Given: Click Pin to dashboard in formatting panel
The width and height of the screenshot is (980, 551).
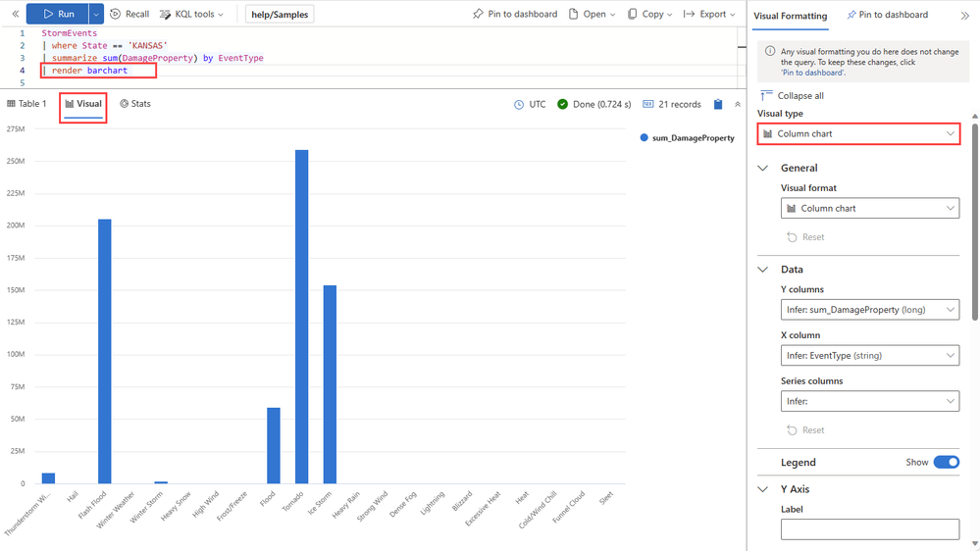Looking at the screenshot, I should tap(887, 15).
